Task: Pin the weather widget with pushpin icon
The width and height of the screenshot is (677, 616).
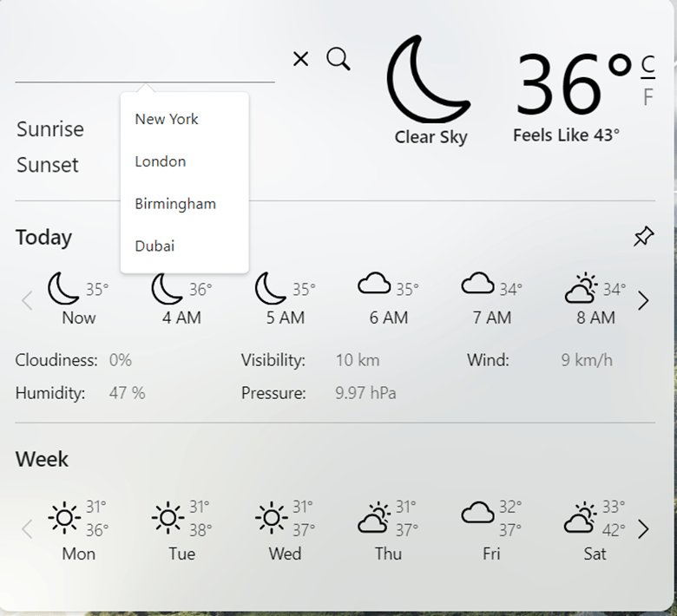Action: click(643, 236)
